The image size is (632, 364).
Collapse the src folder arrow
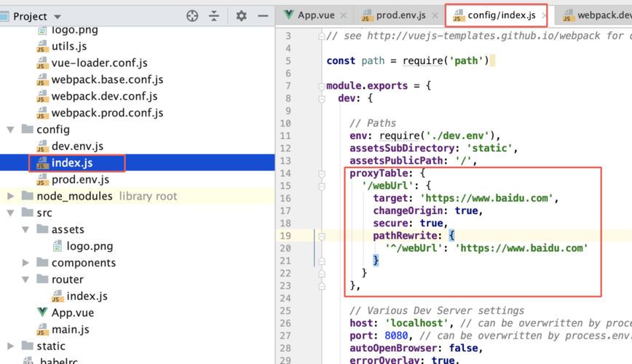10,213
